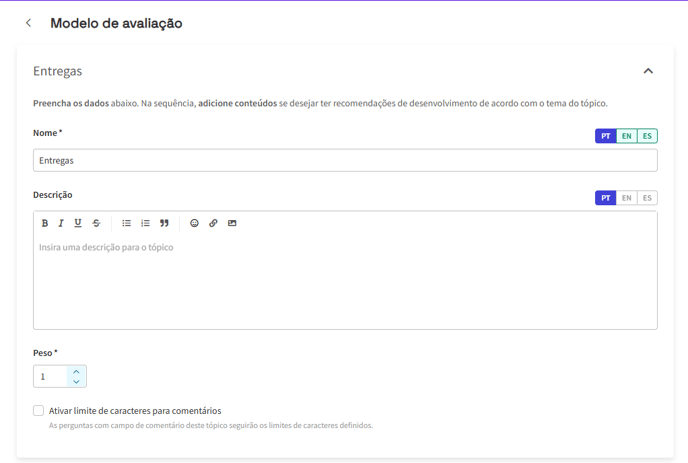
Task: Select EN language for the Nome field
Action: pyautogui.click(x=627, y=136)
